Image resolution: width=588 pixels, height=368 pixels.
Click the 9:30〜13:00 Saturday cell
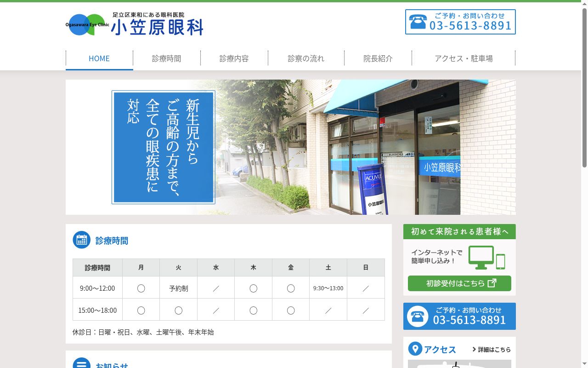pyautogui.click(x=328, y=288)
